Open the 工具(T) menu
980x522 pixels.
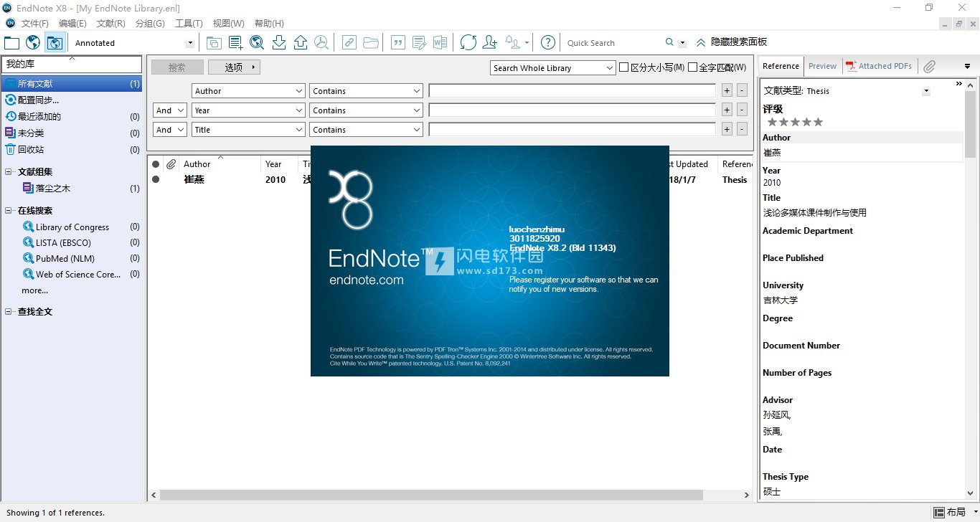[x=189, y=24]
